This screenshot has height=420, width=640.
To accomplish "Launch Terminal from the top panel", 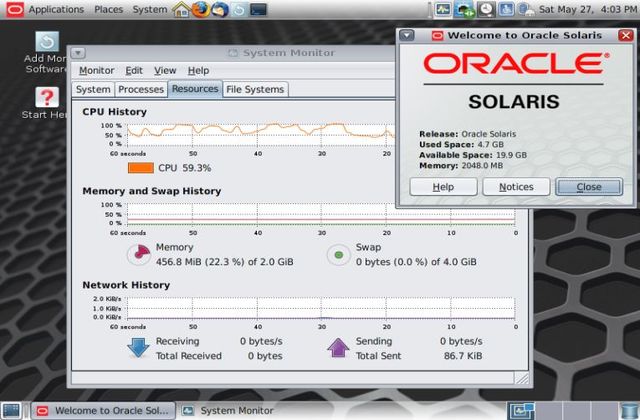I will click(258, 9).
